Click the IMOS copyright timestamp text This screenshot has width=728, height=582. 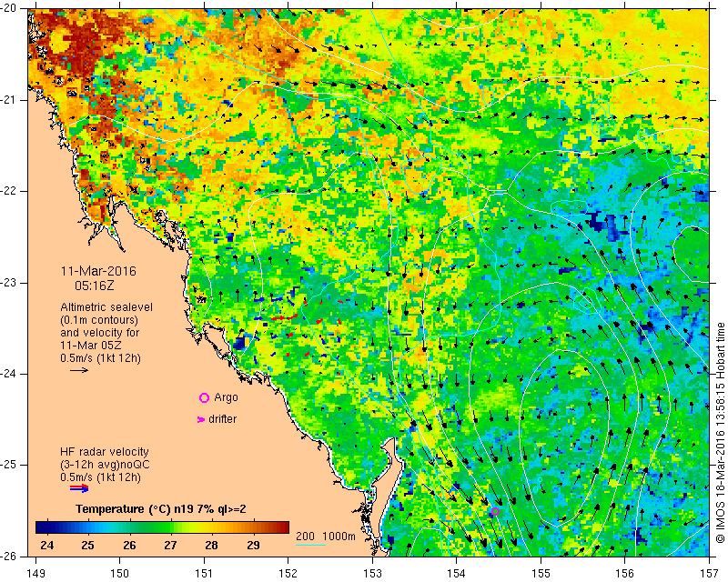pos(720,435)
